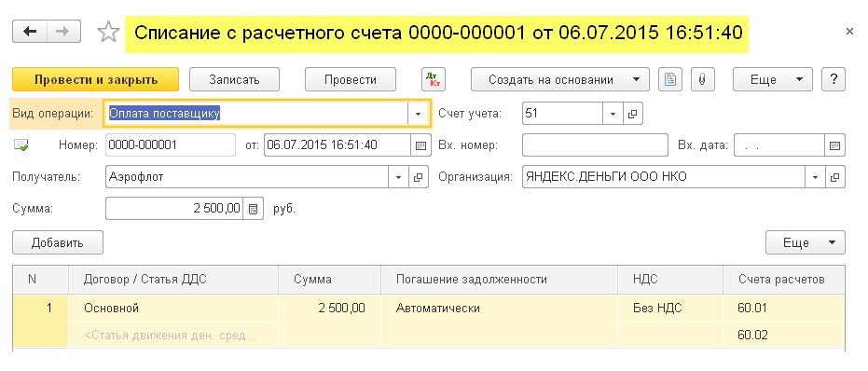The image size is (868, 371).
Task: Click the Статья движения ден. сред placeholder
Action: (173, 335)
